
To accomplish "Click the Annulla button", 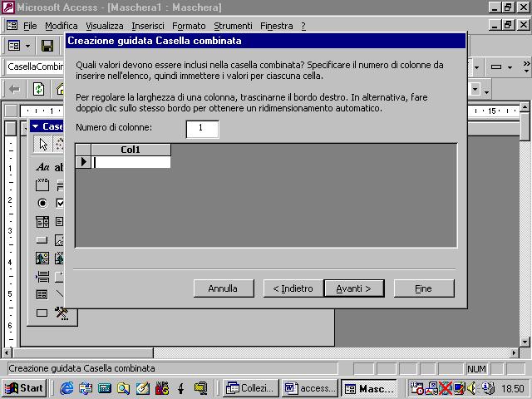I will pyautogui.click(x=224, y=288).
